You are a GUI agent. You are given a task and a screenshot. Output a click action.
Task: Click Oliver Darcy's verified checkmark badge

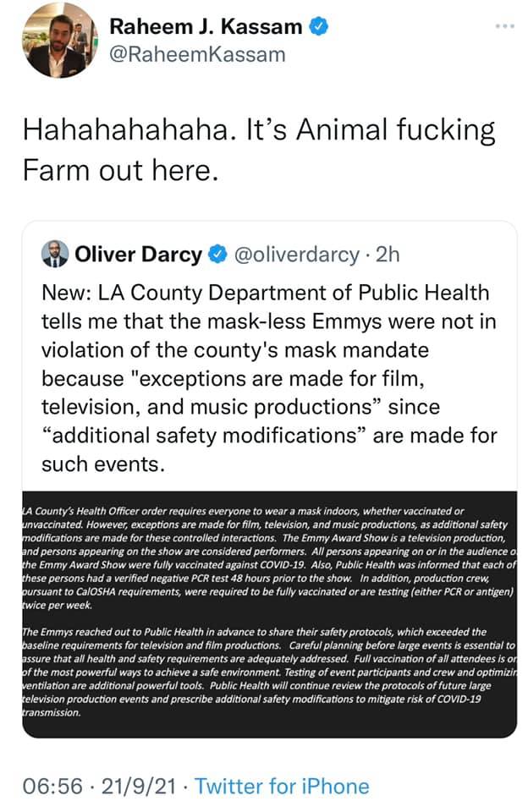[x=217, y=254]
